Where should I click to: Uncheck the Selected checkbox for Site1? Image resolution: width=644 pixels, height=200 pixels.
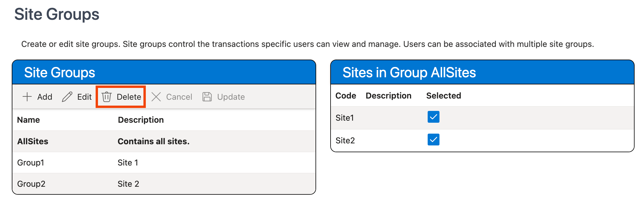[x=433, y=117]
